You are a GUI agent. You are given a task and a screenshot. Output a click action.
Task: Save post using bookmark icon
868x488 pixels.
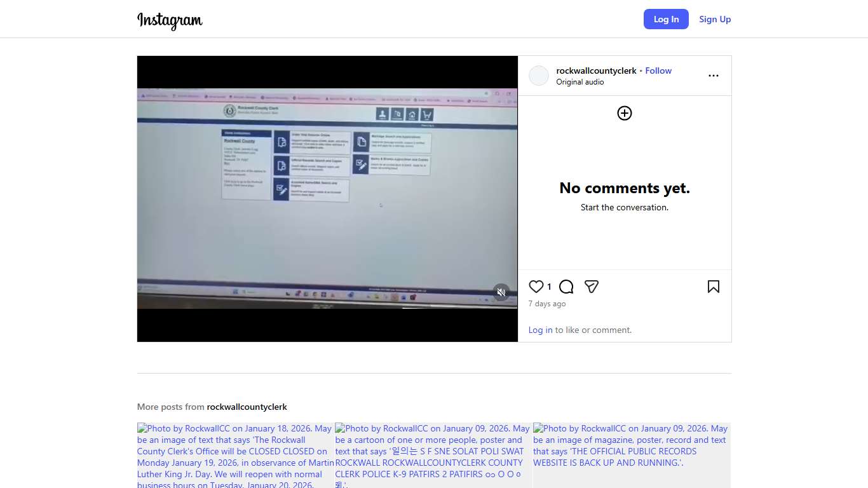(713, 287)
